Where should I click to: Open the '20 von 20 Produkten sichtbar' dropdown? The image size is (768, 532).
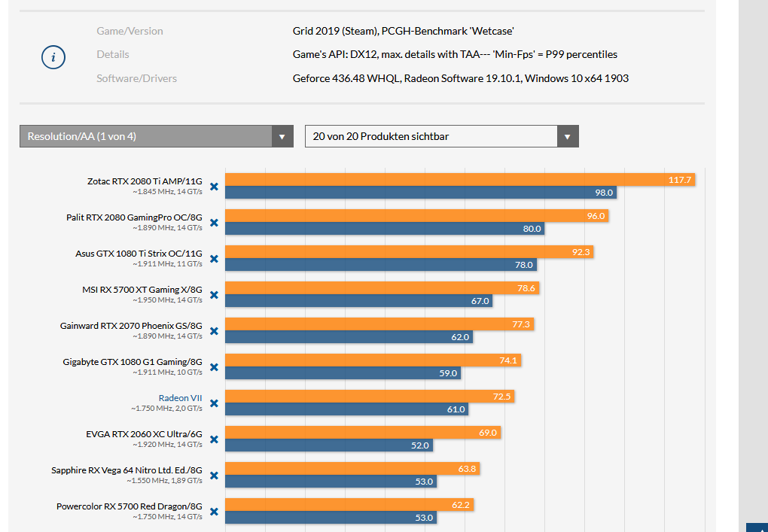437,136
